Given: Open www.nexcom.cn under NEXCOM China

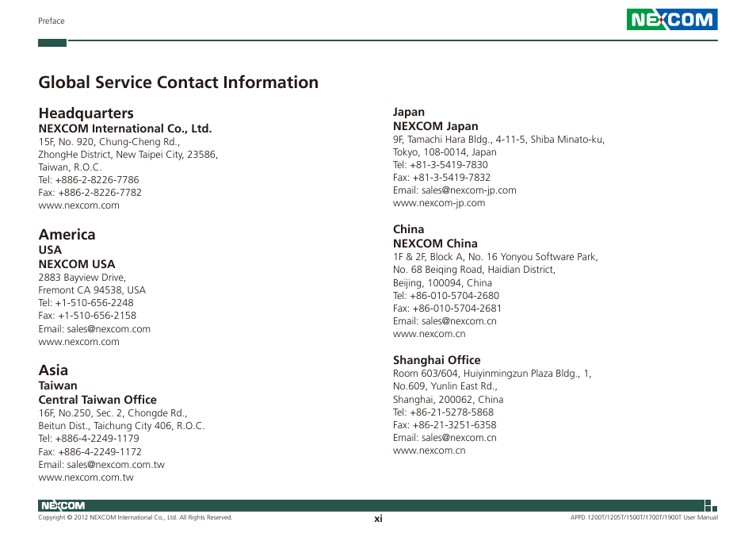Looking at the screenshot, I should point(429,334).
